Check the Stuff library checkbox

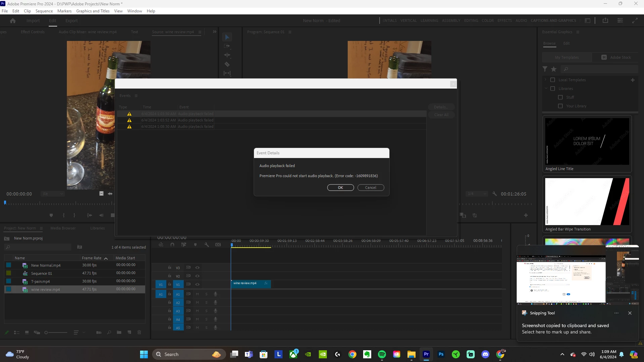560,97
